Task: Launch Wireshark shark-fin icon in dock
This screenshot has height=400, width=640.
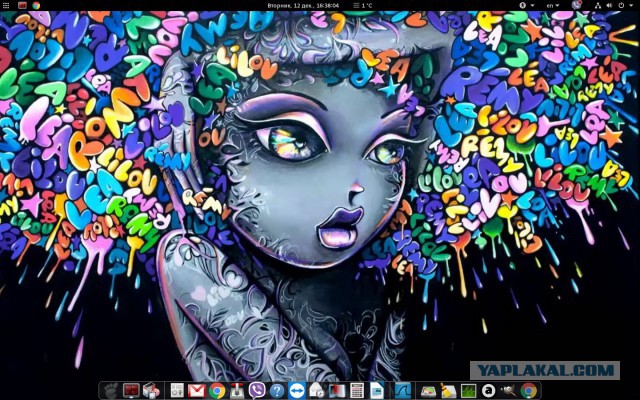Action: 403,391
